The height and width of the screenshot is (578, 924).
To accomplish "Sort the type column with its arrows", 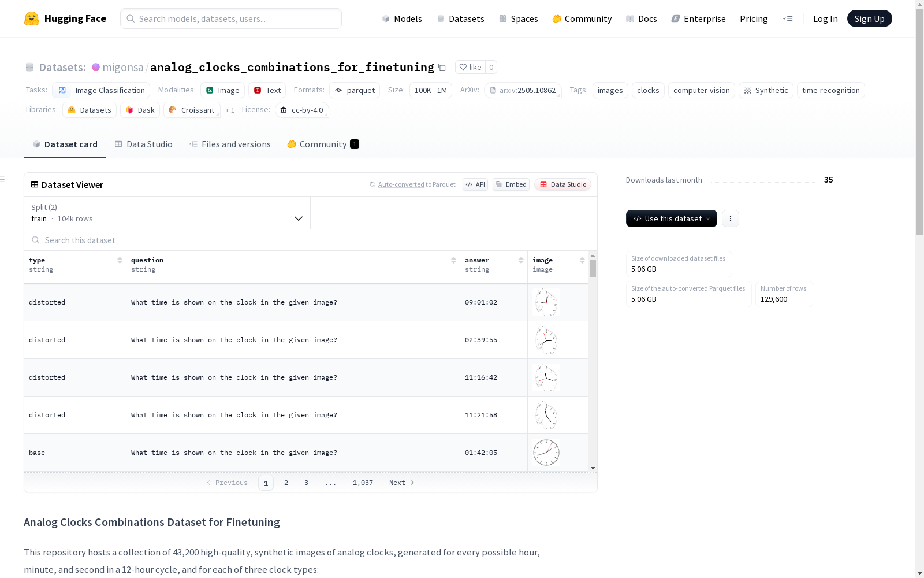I will [120, 260].
